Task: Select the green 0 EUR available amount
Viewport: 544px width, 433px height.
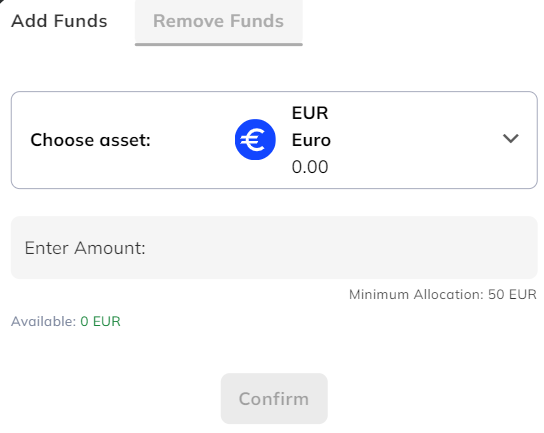Action: pyautogui.click(x=100, y=321)
